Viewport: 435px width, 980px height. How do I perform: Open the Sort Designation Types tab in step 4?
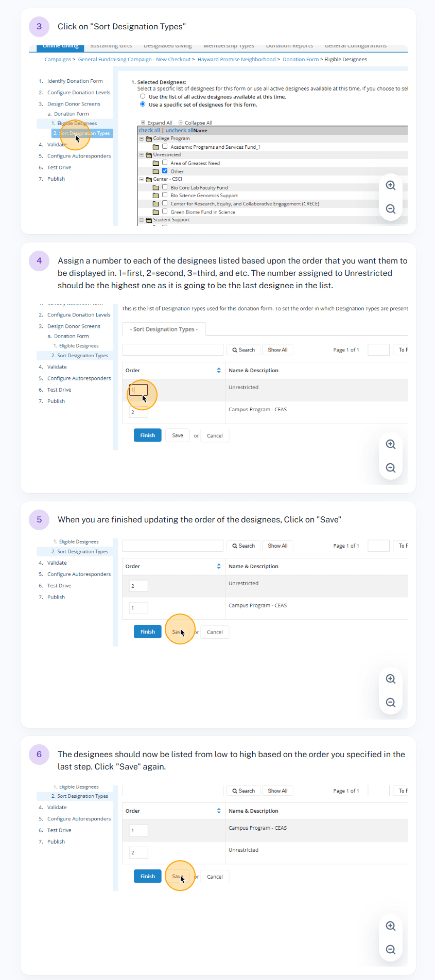click(x=164, y=329)
